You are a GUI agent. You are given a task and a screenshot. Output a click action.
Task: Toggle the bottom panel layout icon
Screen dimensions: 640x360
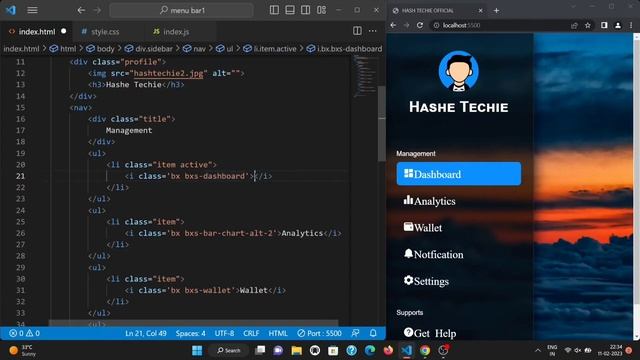point(290,10)
